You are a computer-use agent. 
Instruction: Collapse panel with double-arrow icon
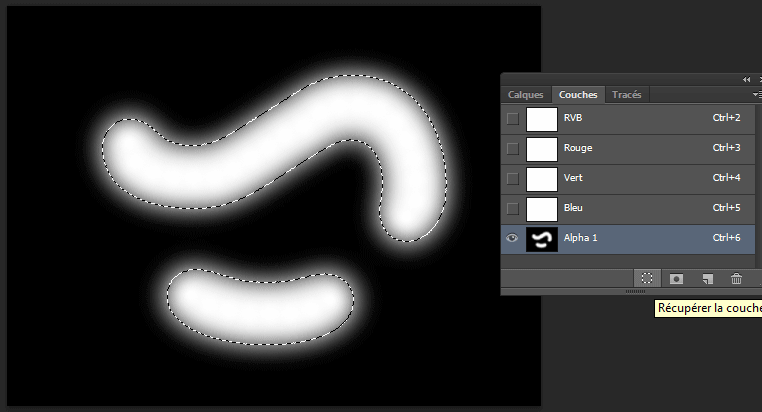pos(746,79)
